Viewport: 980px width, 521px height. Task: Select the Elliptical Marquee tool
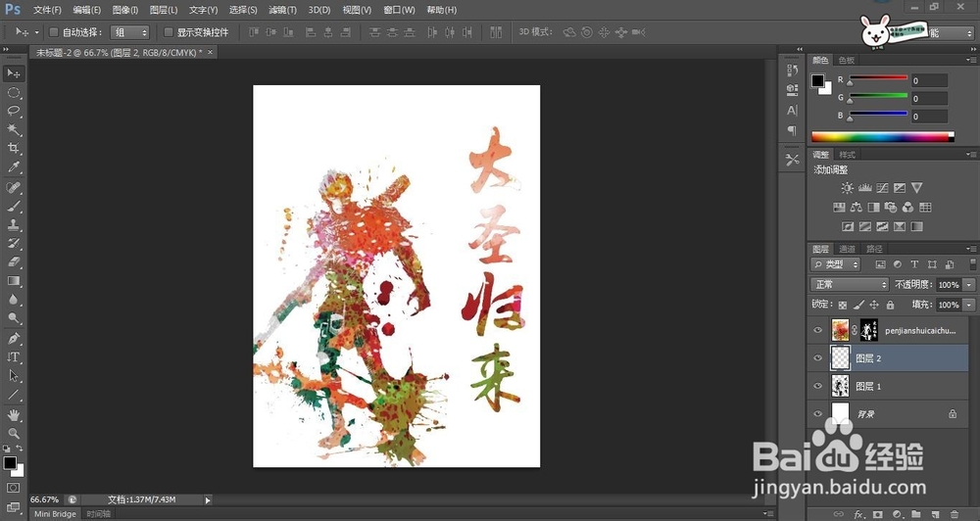coord(14,93)
